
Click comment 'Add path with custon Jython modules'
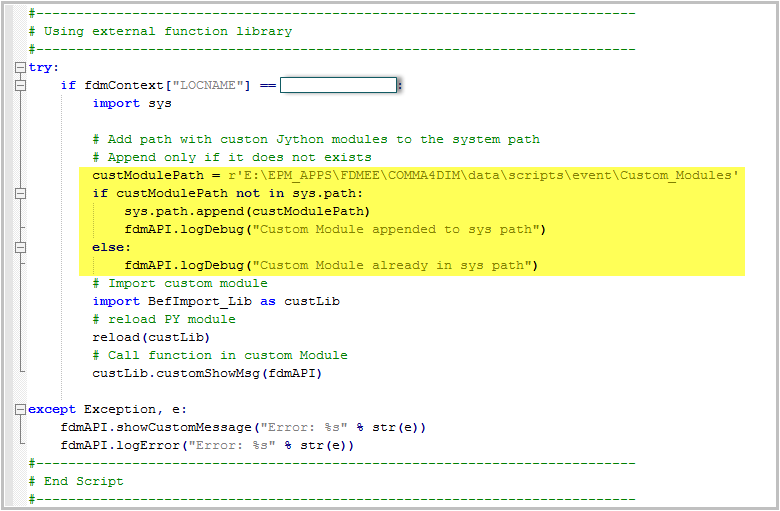click(316, 139)
